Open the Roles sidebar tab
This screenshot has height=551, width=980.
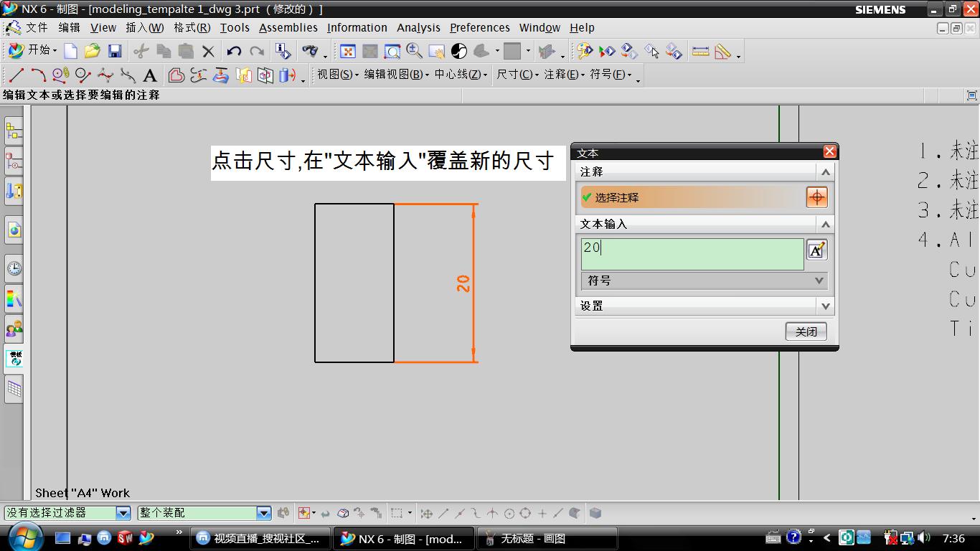tap(14, 329)
